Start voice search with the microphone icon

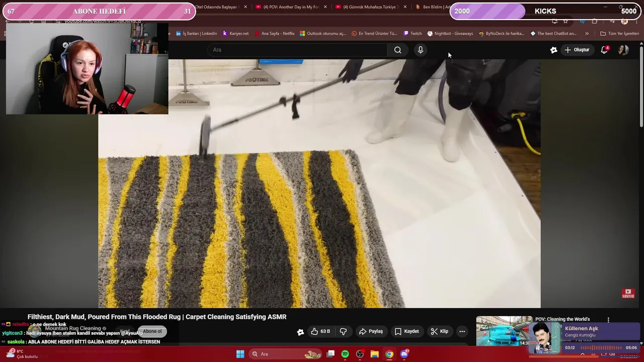pos(421,50)
